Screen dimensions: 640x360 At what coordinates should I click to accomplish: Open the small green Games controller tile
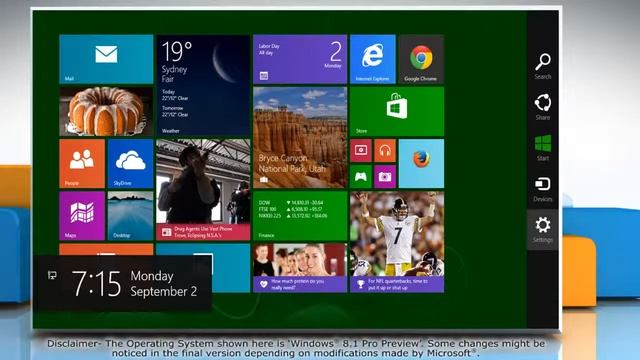click(361, 176)
